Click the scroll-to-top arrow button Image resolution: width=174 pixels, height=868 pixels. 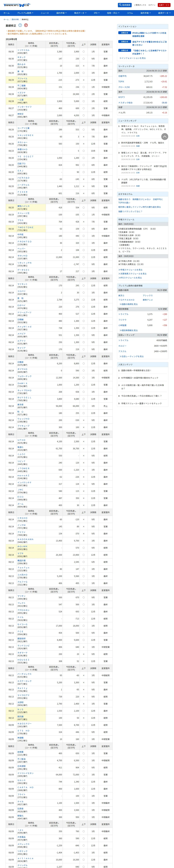coord(165,136)
